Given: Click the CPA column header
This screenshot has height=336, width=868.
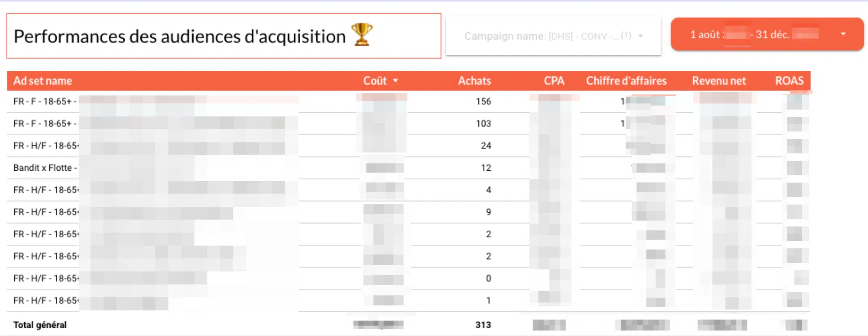Looking at the screenshot, I should 554,81.
